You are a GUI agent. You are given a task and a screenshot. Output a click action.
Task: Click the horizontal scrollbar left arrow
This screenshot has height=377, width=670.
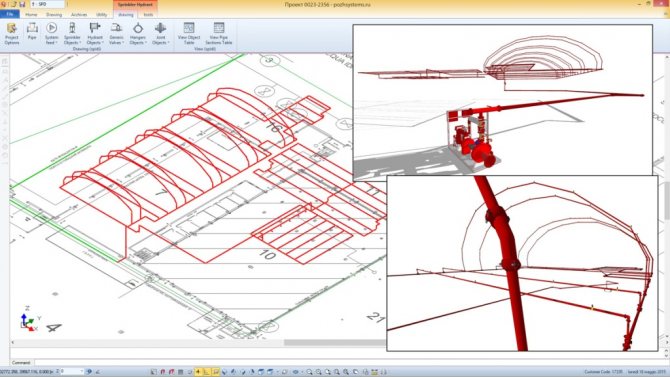pyautogui.click(x=12, y=342)
